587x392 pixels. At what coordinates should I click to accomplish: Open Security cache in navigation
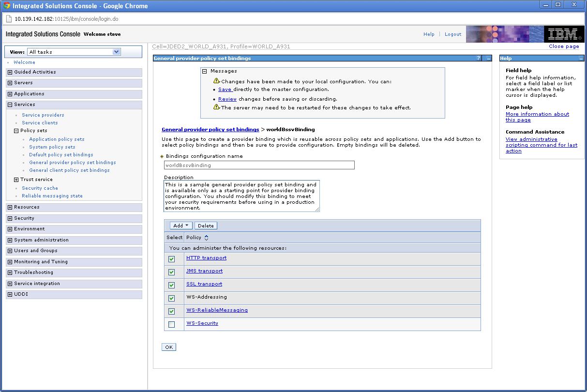pyautogui.click(x=40, y=188)
